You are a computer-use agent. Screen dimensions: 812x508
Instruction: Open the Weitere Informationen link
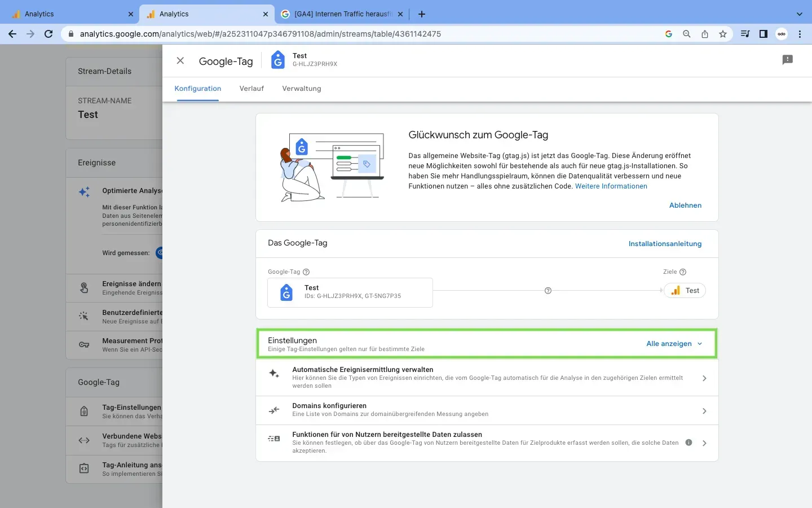[x=611, y=186]
